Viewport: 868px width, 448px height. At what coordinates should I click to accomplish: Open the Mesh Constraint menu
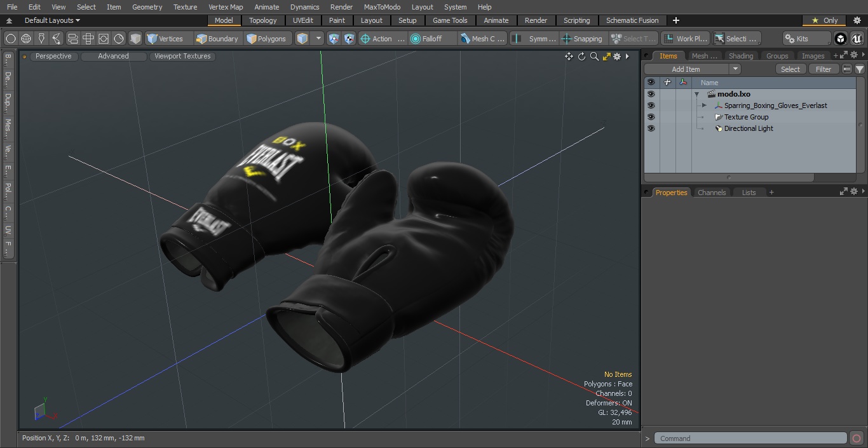483,39
